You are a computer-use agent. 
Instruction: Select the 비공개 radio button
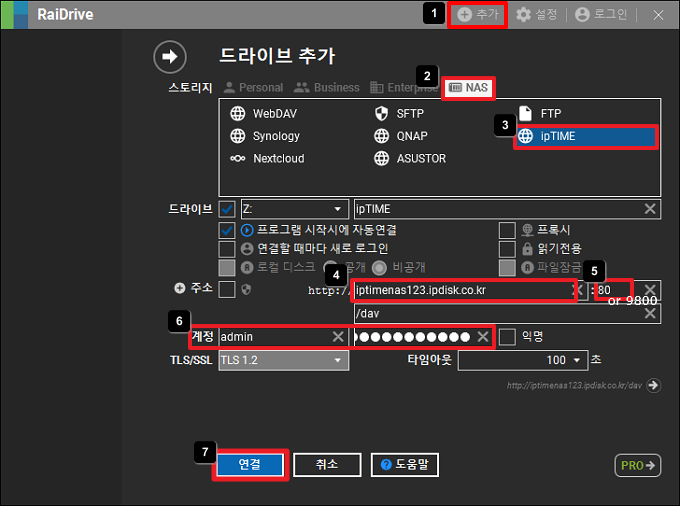(379, 268)
